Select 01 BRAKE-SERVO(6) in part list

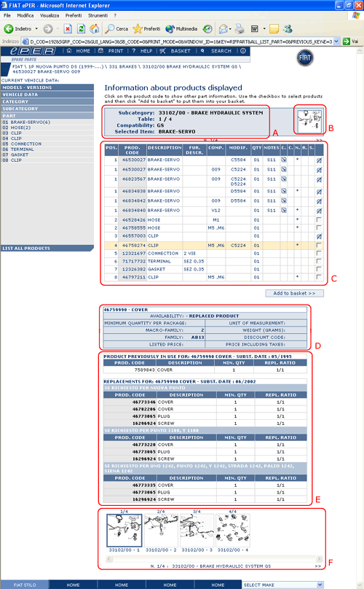[26, 122]
